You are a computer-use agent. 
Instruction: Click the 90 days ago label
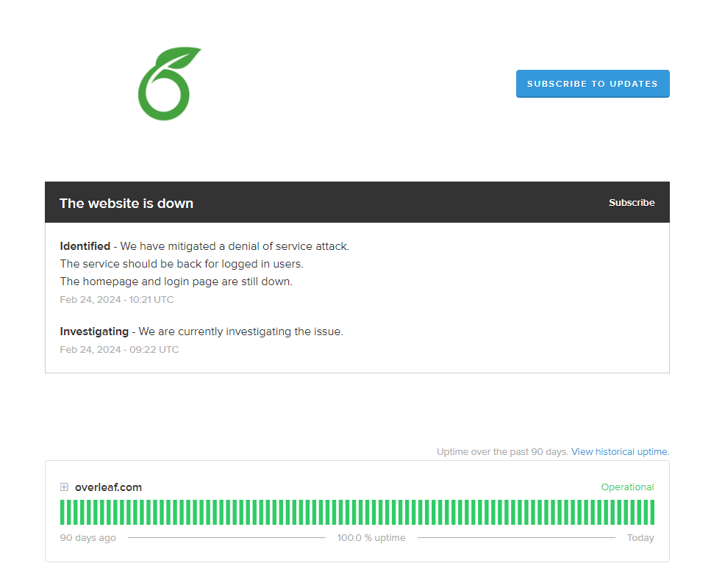(x=88, y=538)
